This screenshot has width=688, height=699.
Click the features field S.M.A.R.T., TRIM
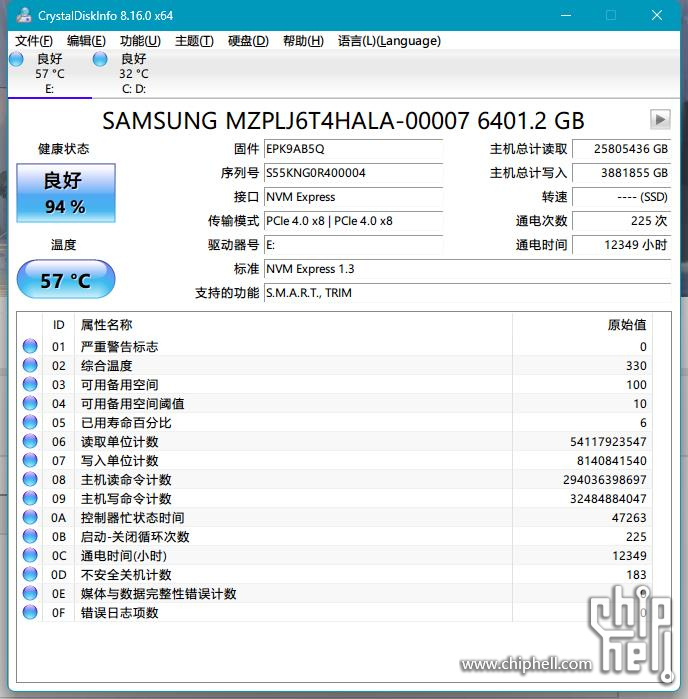pos(467,293)
